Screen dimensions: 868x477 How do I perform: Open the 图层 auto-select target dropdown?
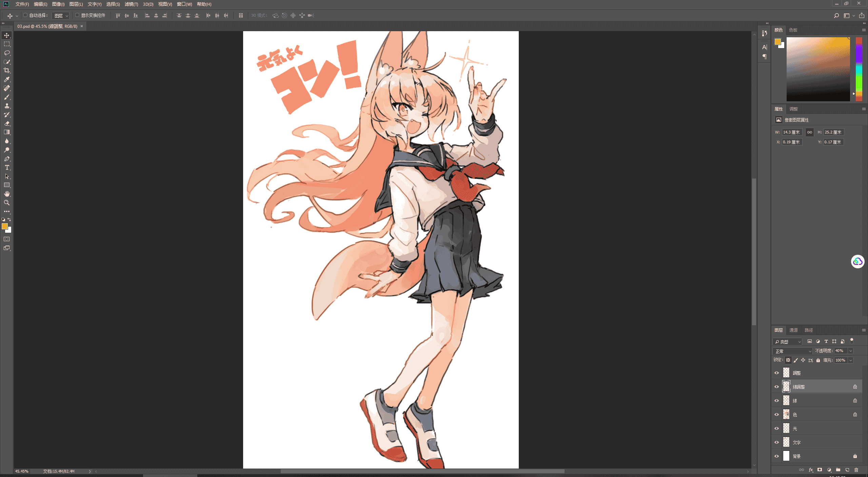point(61,16)
